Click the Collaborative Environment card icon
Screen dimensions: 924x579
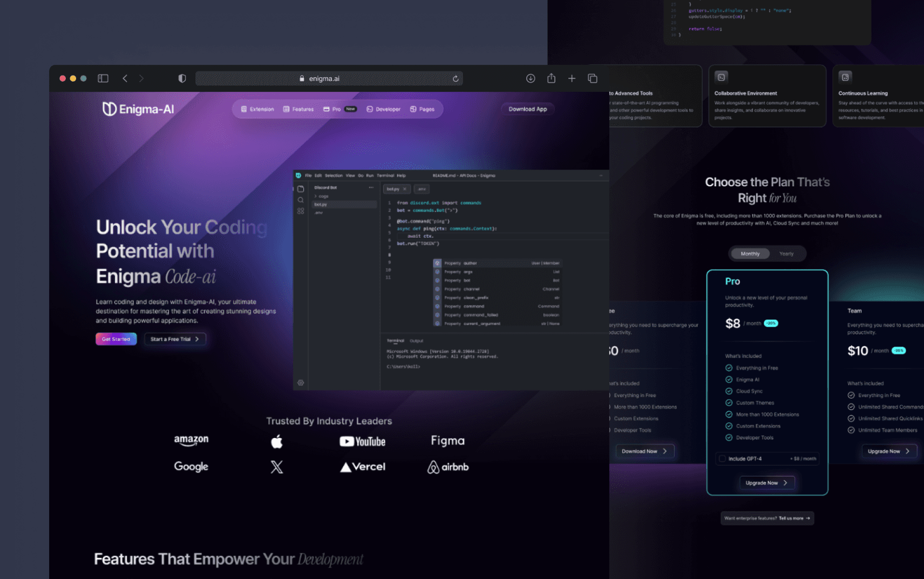721,77
